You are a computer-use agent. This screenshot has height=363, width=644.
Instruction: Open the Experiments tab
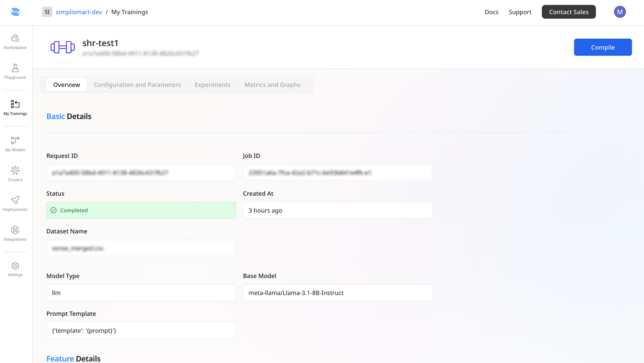click(213, 85)
